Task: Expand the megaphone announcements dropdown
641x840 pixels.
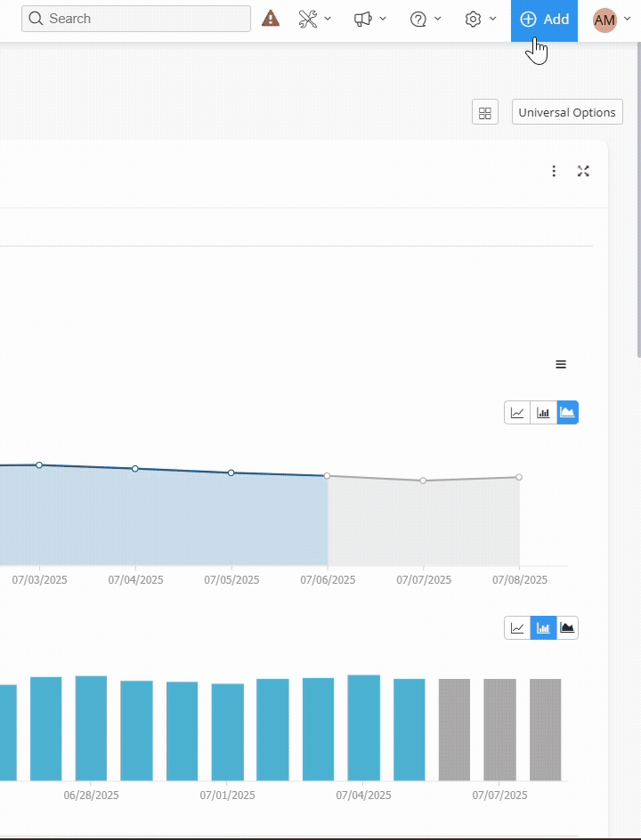Action: click(369, 19)
